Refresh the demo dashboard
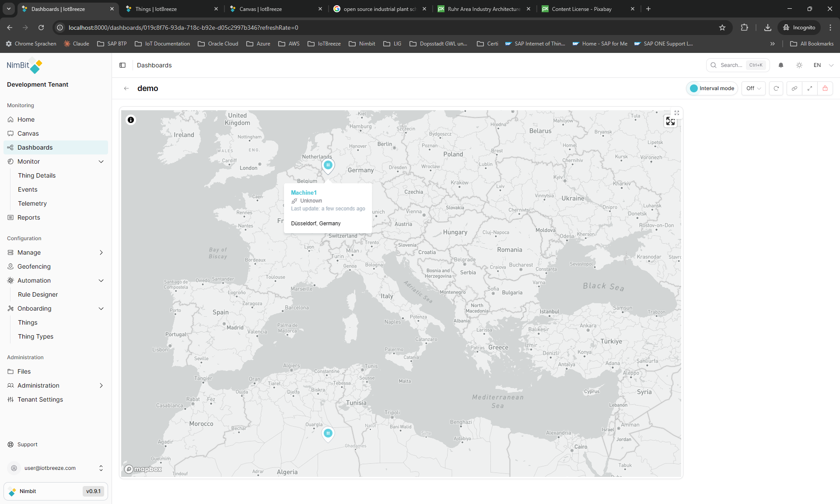 (x=776, y=88)
